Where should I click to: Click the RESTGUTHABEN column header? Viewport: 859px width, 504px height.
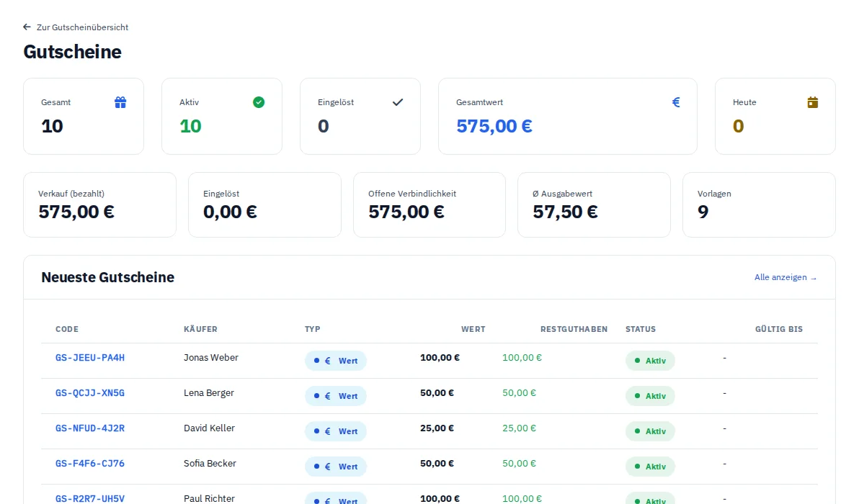point(574,330)
